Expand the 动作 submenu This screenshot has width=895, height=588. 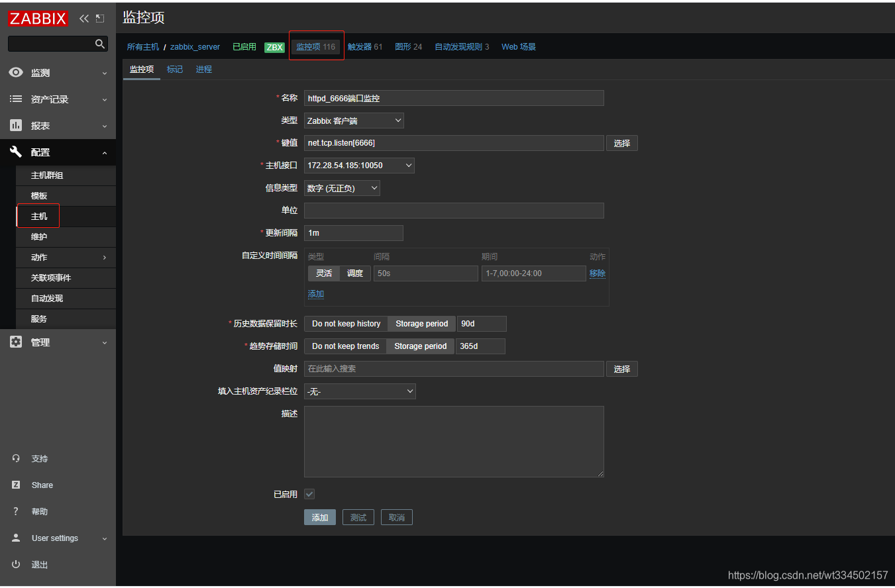tap(105, 258)
